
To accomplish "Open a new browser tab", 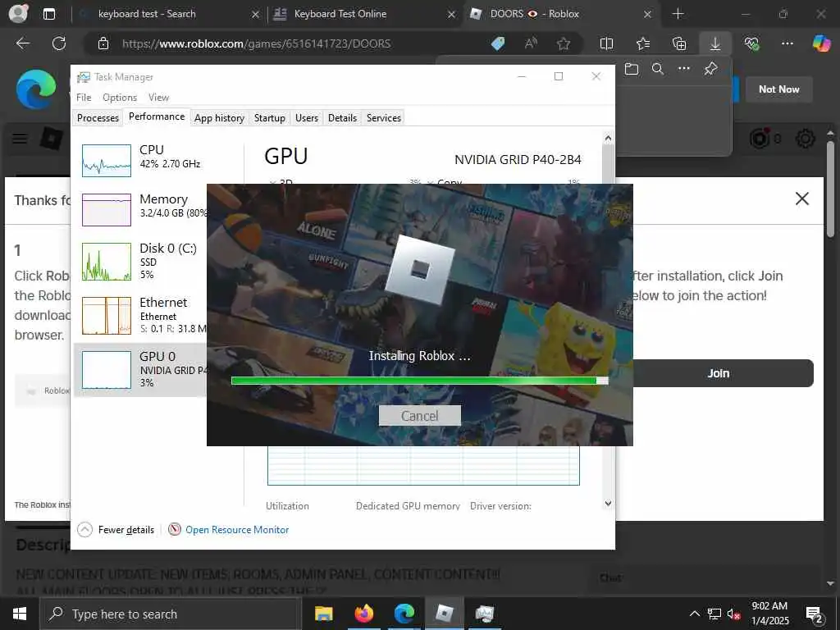I will (678, 14).
